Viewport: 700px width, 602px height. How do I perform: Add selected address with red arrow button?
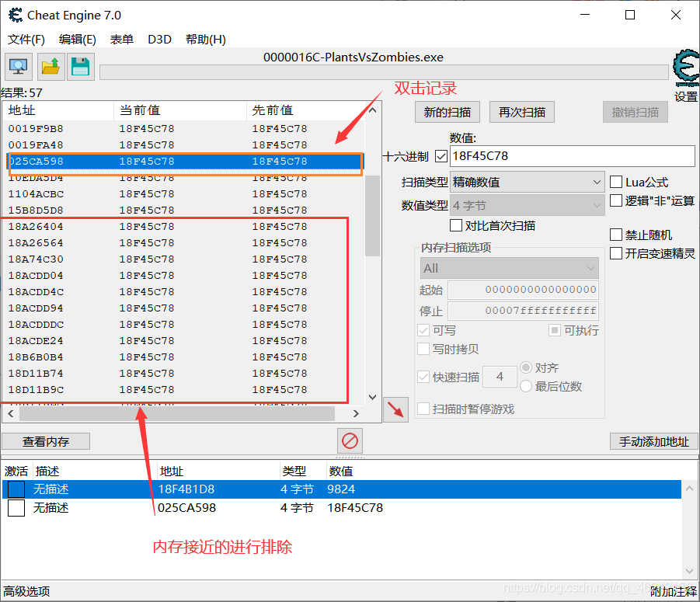395,409
